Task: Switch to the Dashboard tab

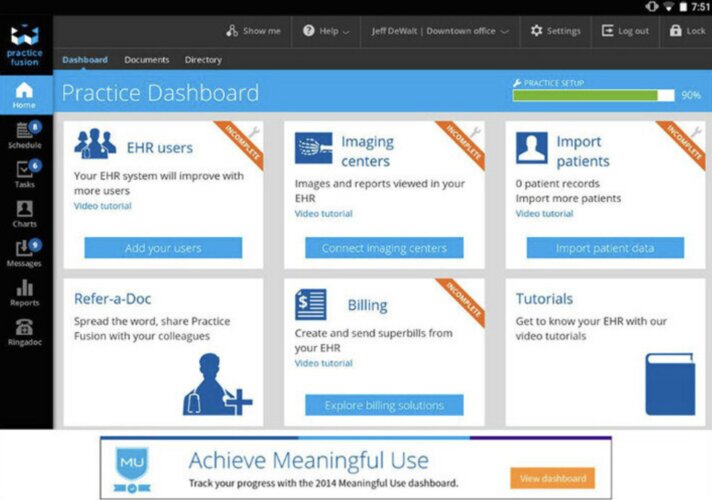Action: [85, 59]
